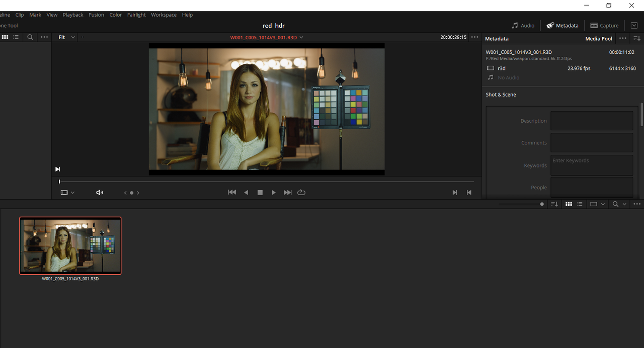Open Metadata panel sort order icon
The height and width of the screenshot is (348, 644).
[637, 38]
